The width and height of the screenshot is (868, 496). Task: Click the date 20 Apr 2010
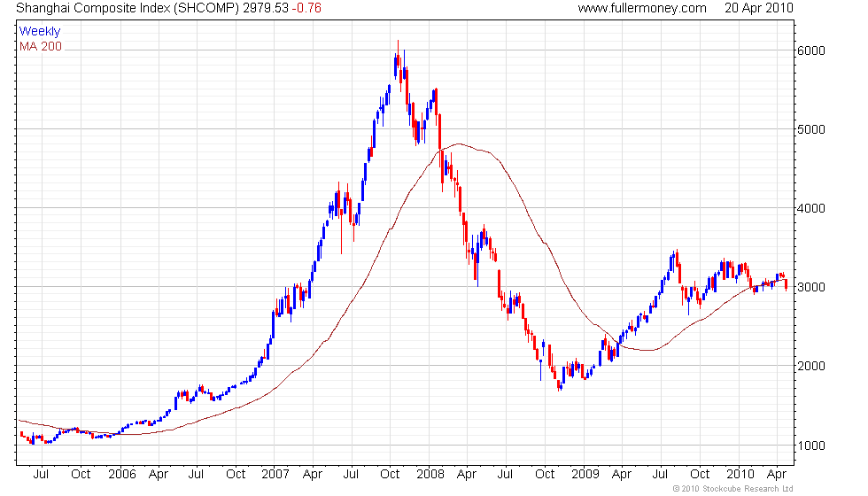click(759, 8)
